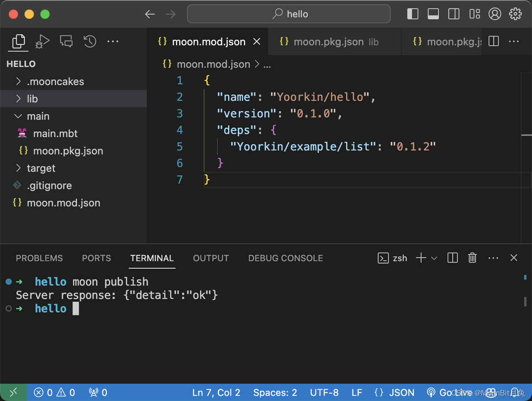Open the Customize Layout menu

(475, 14)
